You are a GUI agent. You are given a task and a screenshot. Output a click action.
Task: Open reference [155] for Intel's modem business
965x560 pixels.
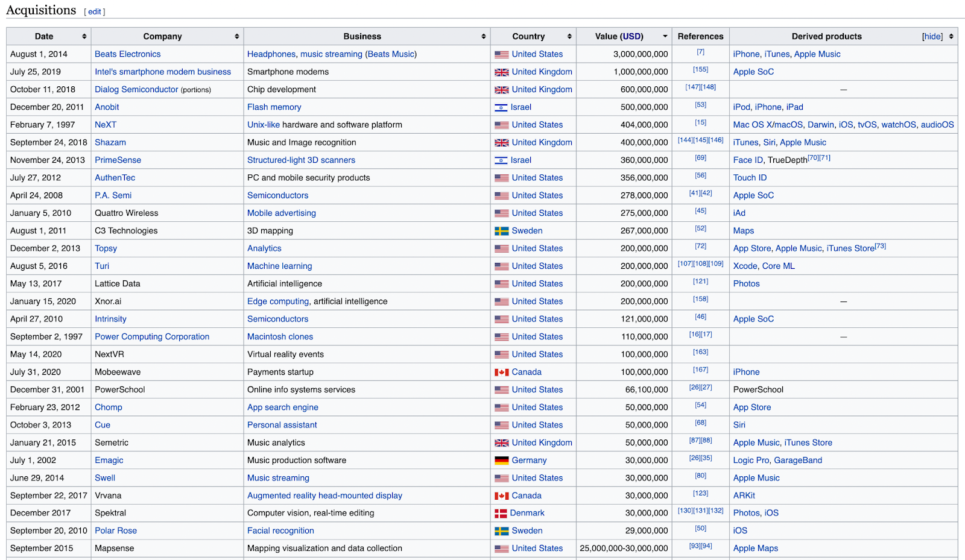click(x=700, y=70)
